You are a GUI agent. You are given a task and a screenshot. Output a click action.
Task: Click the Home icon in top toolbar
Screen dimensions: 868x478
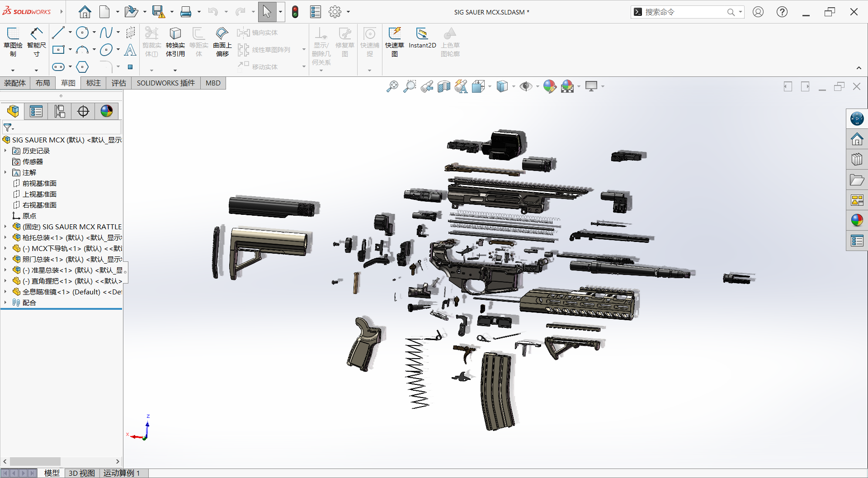click(85, 12)
